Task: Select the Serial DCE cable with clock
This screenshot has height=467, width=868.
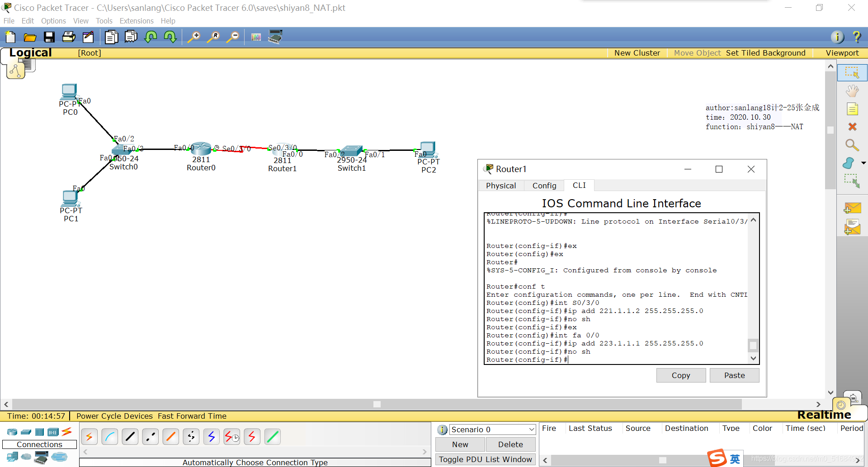Action: (x=232, y=437)
